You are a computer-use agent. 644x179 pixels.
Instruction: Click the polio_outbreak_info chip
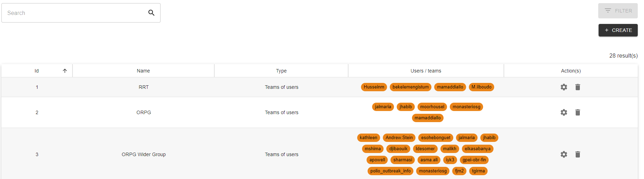point(390,171)
